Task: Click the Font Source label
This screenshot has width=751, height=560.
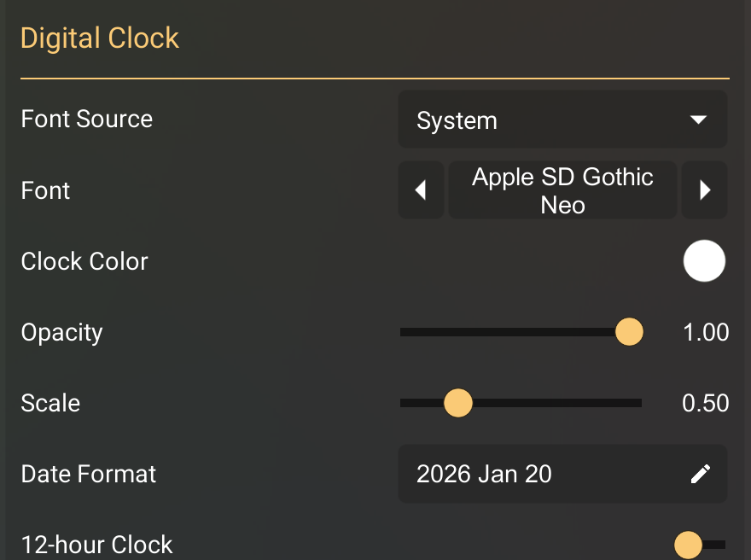Action: (x=87, y=120)
